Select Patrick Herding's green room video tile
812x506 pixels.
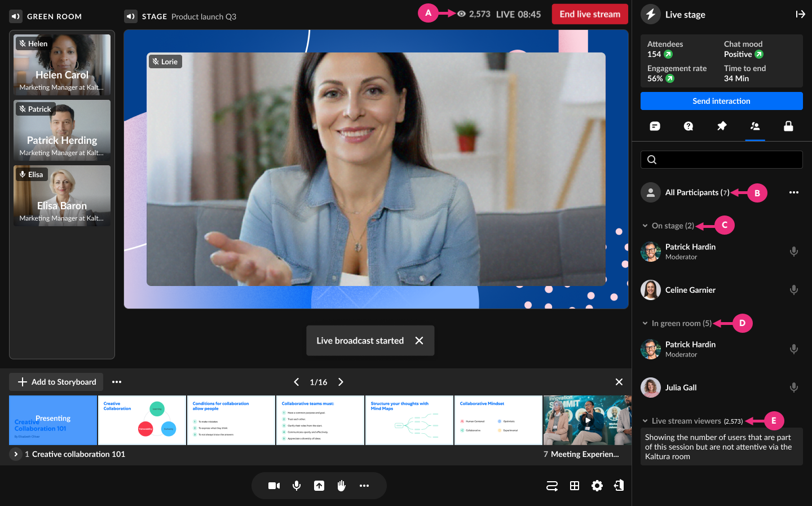(62, 130)
